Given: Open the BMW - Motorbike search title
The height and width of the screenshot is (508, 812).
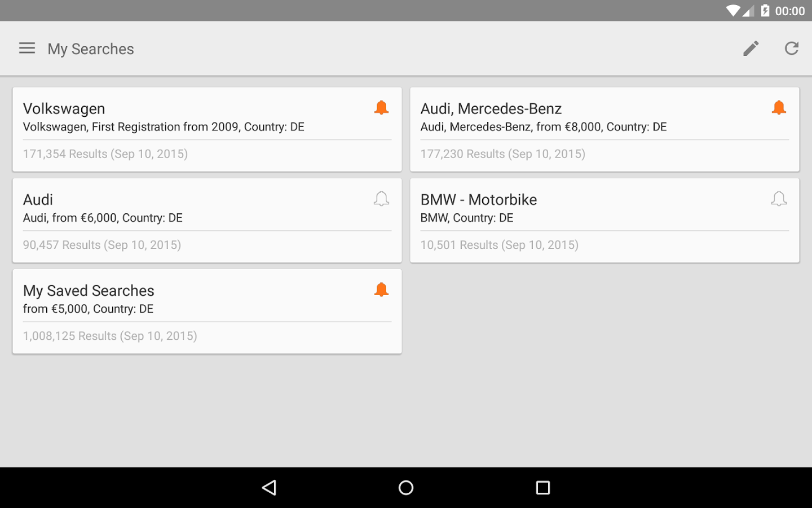Looking at the screenshot, I should point(479,199).
